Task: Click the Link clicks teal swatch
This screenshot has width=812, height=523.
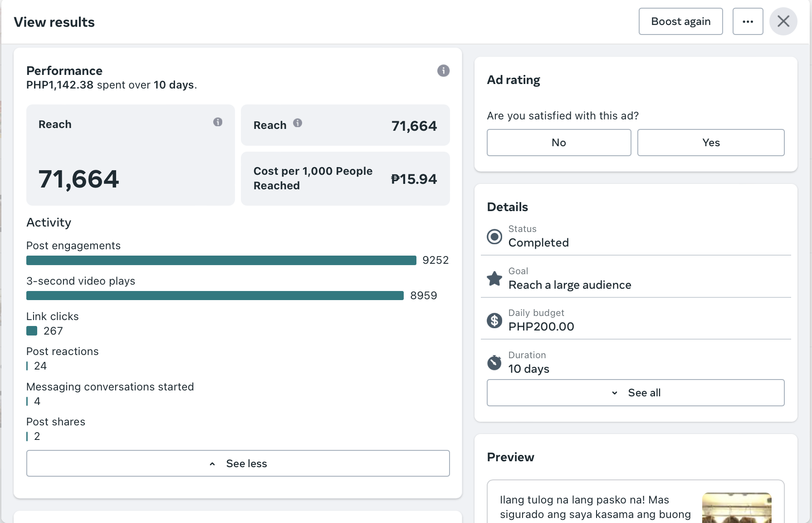Action: 32,331
